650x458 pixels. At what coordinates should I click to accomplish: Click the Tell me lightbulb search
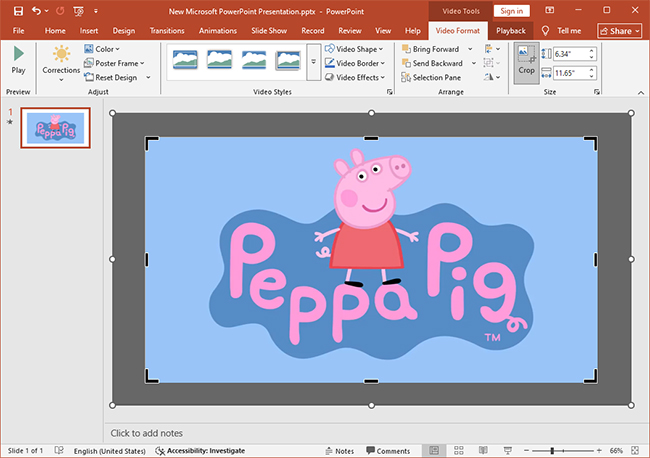[x=561, y=31]
